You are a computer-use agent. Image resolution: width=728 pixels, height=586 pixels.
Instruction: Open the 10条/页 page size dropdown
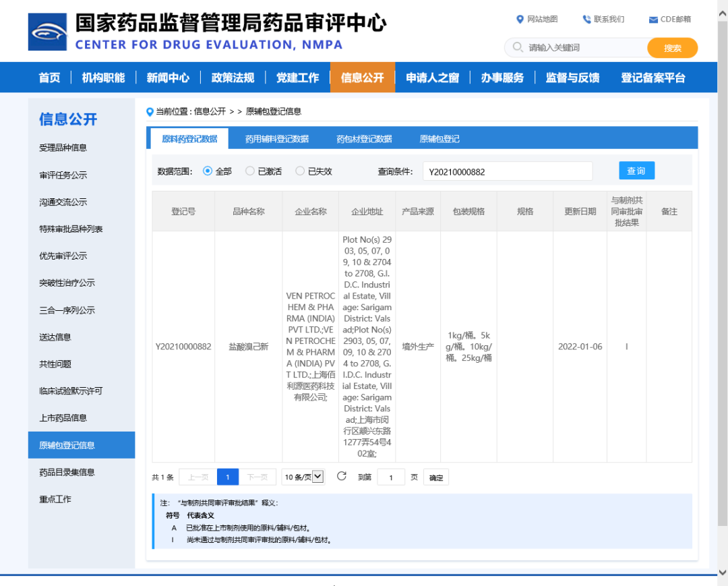303,477
